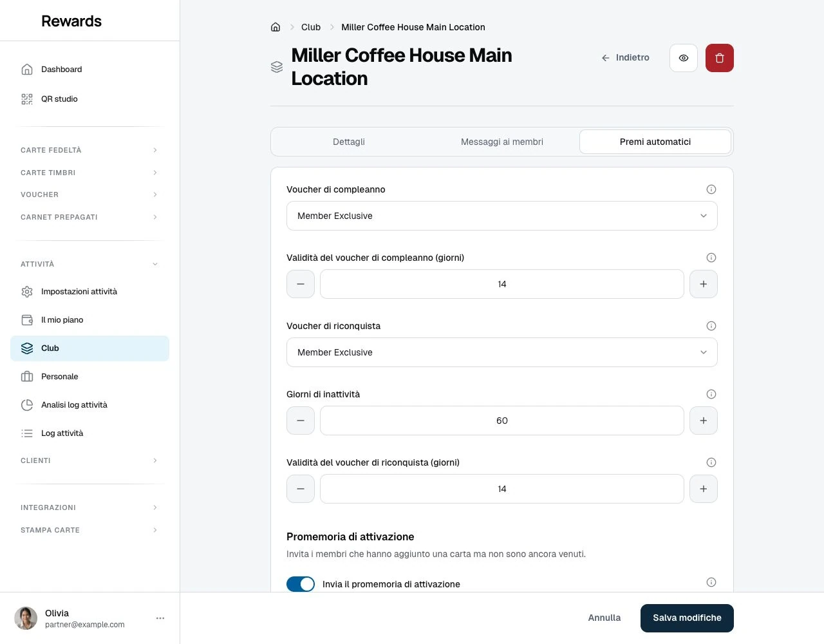Click the eye preview button
Image resolution: width=824 pixels, height=644 pixels.
(684, 58)
